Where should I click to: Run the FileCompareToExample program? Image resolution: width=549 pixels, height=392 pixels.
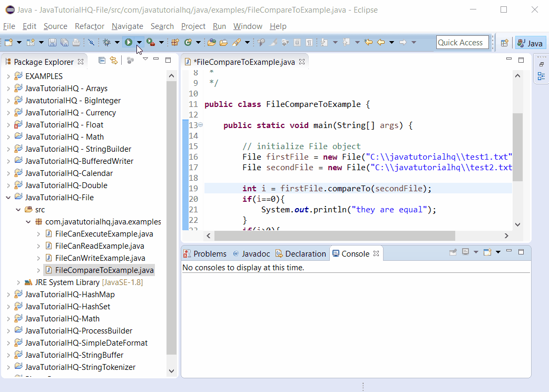point(129,43)
